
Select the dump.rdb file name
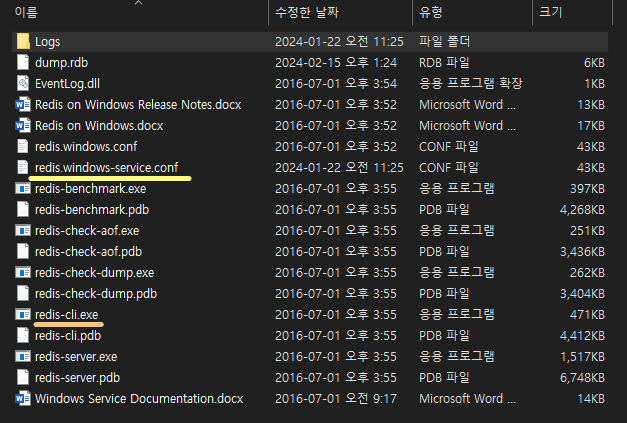(62, 63)
